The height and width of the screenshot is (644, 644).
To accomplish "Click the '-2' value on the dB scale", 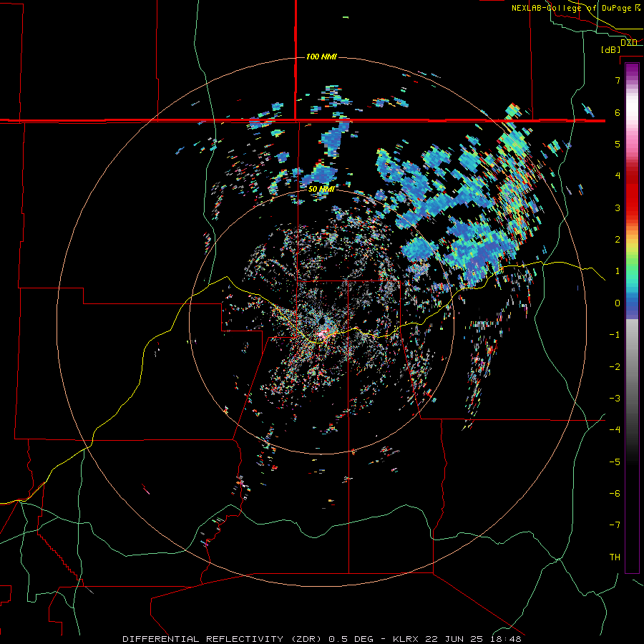I will [x=615, y=367].
